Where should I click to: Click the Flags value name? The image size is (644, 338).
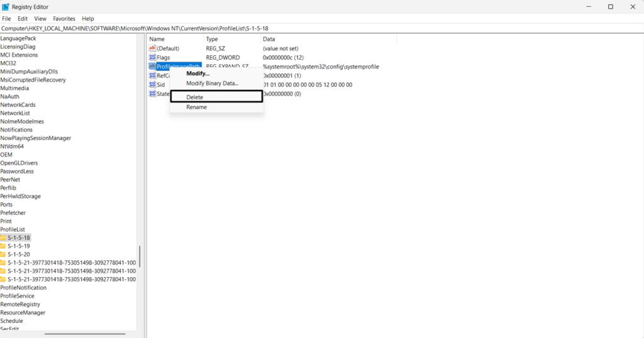[x=163, y=57]
